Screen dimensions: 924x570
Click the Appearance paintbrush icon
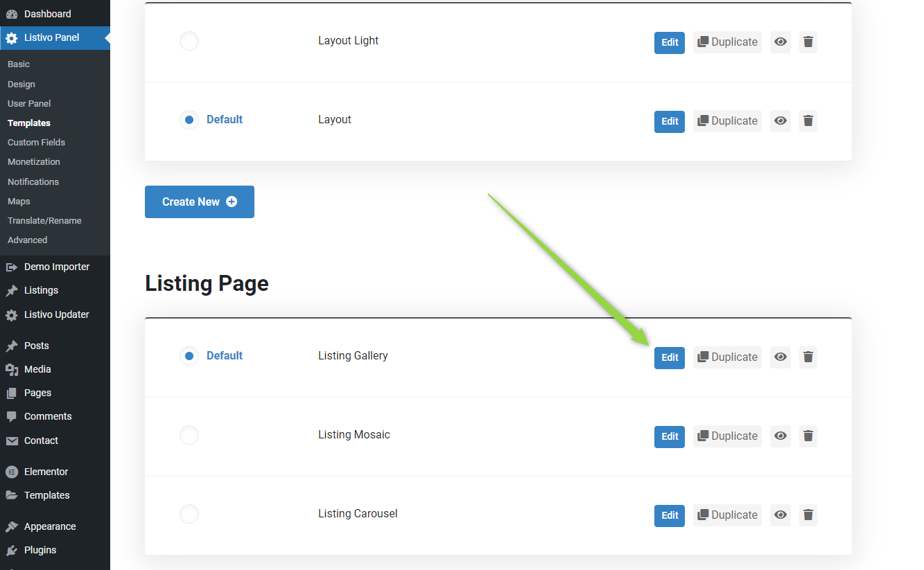[x=12, y=526]
